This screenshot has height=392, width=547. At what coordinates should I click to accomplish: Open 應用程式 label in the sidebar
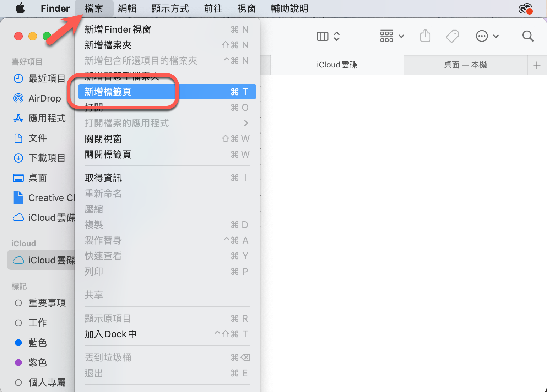coord(47,118)
